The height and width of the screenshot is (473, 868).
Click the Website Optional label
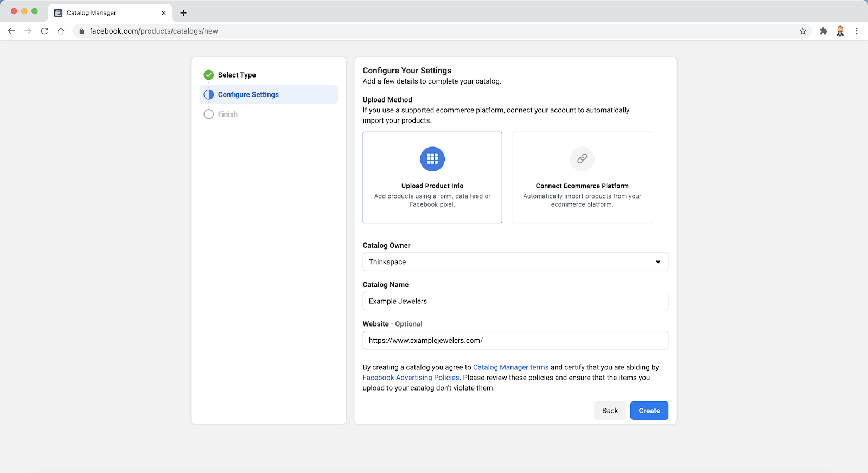393,324
